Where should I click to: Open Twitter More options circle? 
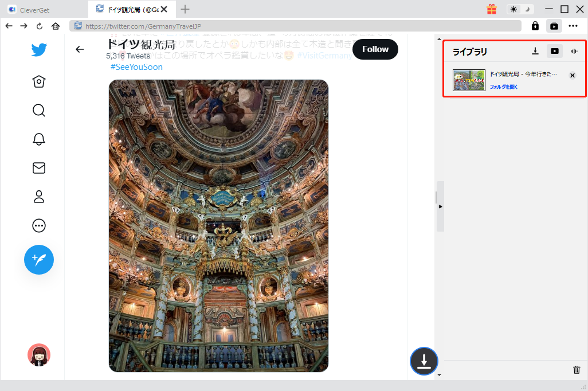tap(39, 225)
